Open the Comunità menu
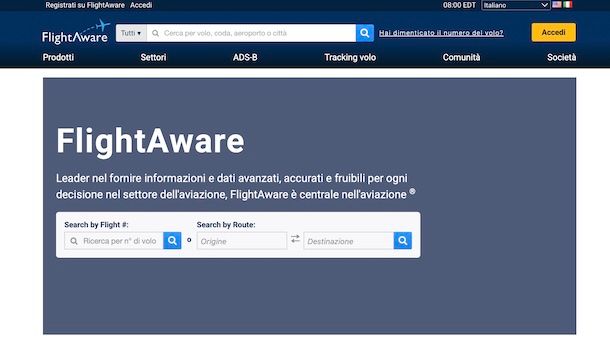Viewport: 610px width, 362px height. 461,57
